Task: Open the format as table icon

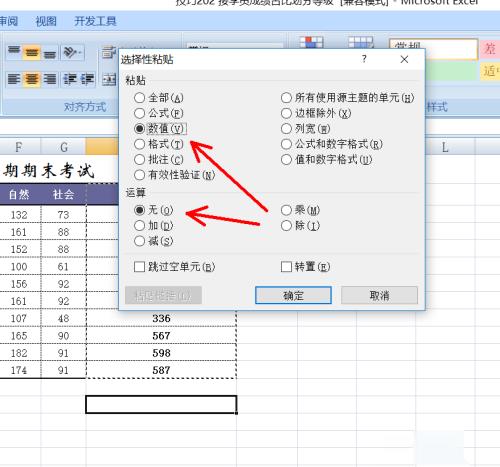Action: pos(361,42)
